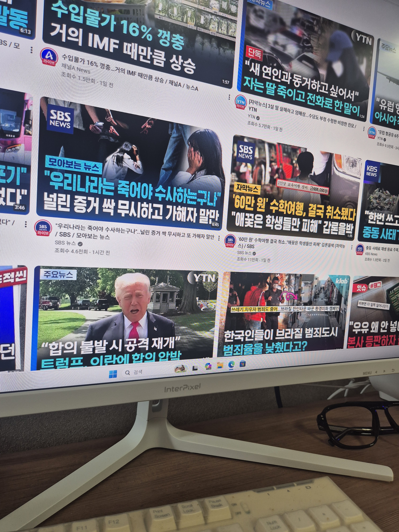Go to SBS 뉴스 channel under the 수학여행 title
Screen dimensions: 399x532
244,253
